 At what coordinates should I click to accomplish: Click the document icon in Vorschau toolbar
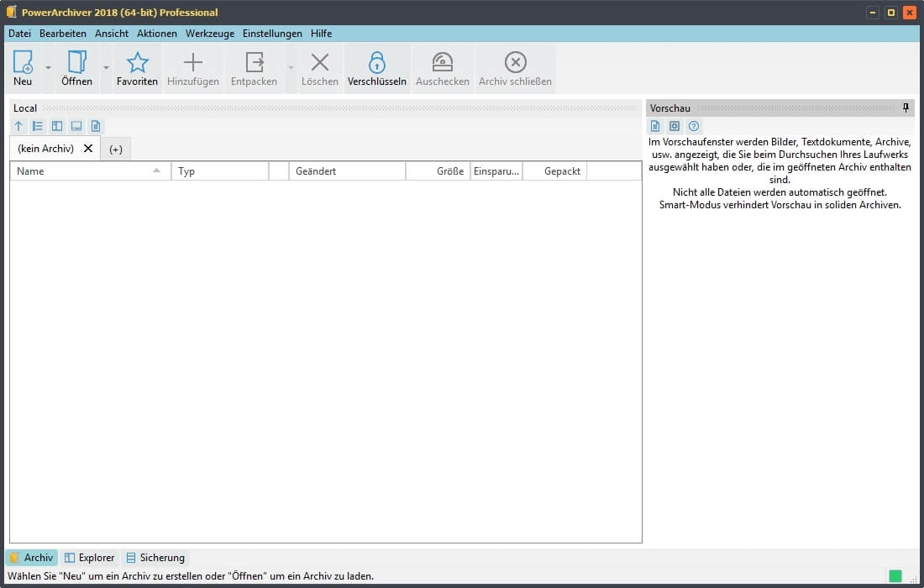click(655, 126)
